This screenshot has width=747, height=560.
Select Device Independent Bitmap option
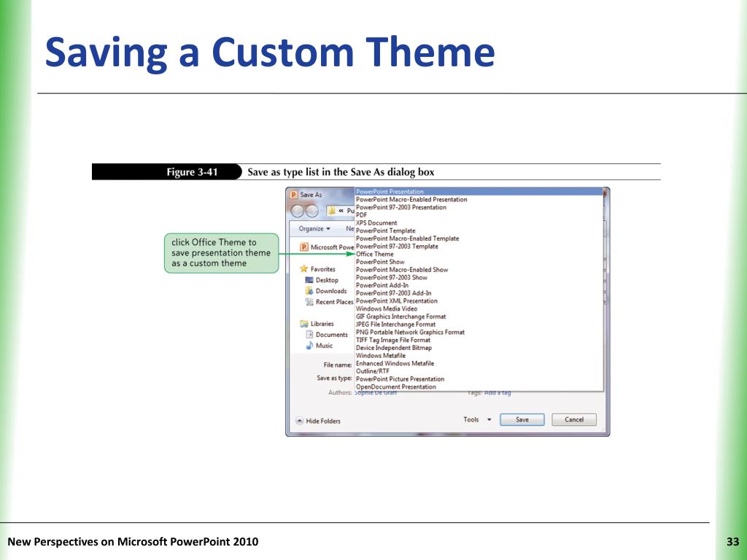pos(479,348)
